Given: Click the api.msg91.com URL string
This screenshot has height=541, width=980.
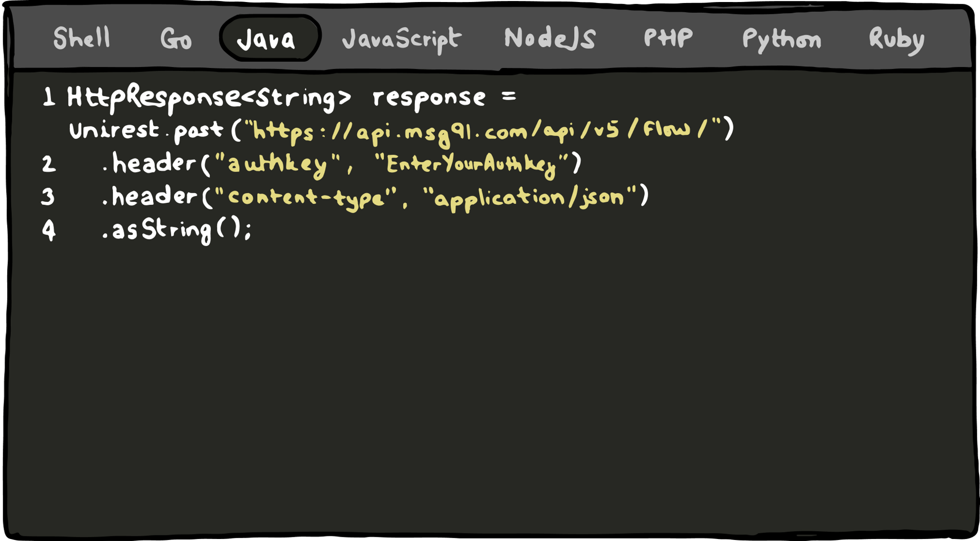Looking at the screenshot, I should click(x=484, y=131).
